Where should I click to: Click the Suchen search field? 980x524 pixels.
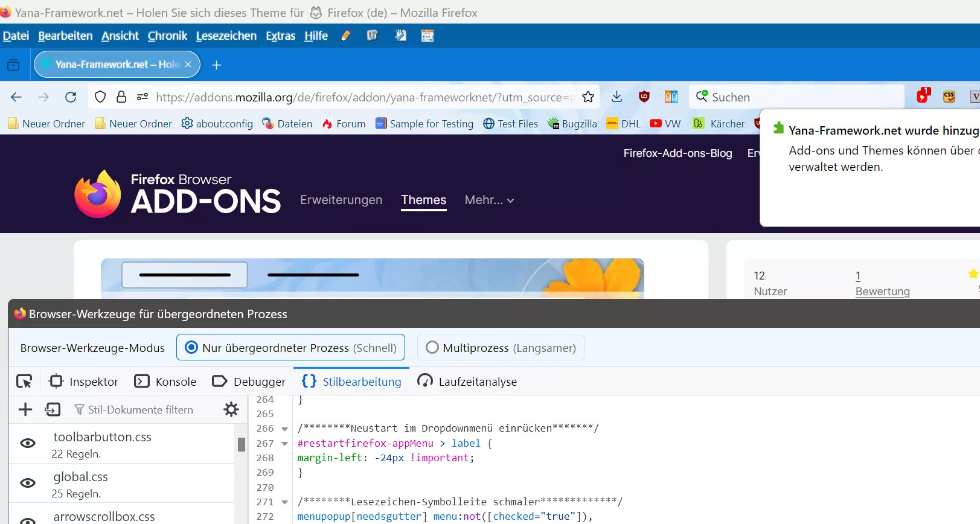(x=797, y=97)
